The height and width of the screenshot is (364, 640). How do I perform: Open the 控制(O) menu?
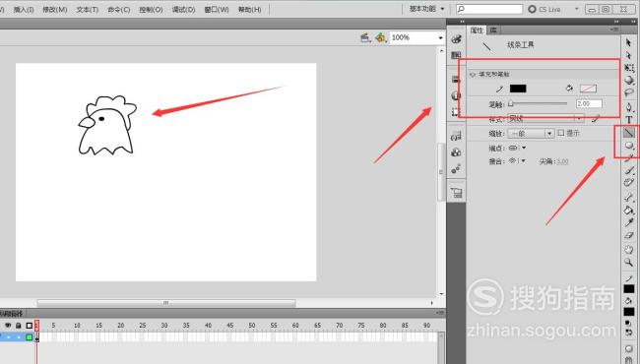coord(151,10)
